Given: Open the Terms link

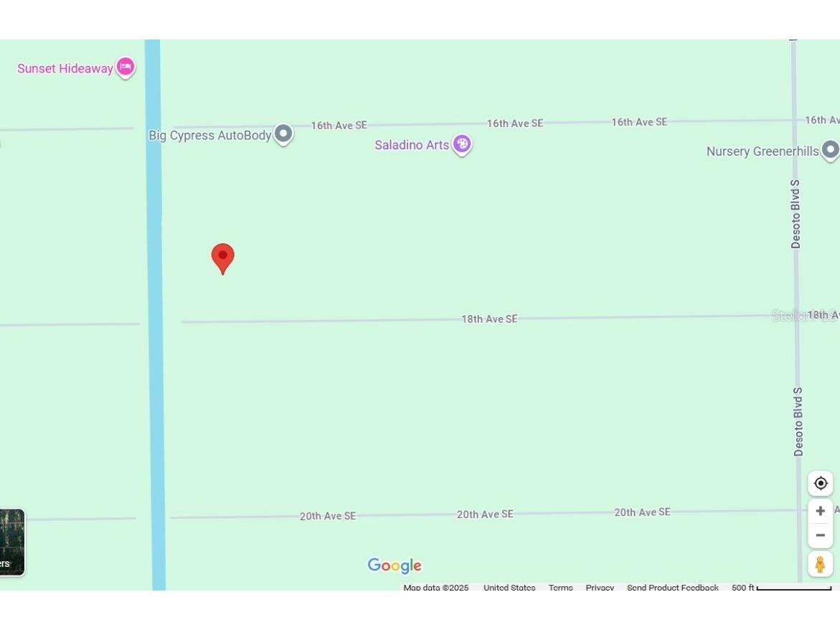Looking at the screenshot, I should point(560,588).
